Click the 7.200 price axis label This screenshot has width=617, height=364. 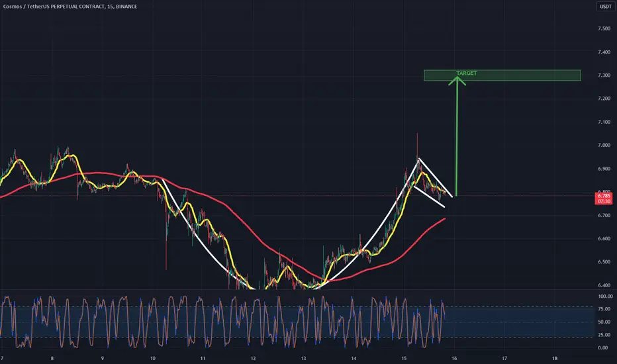click(604, 99)
